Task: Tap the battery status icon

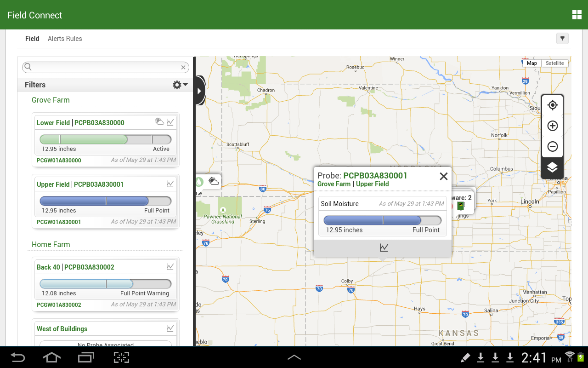Action: 581,357
